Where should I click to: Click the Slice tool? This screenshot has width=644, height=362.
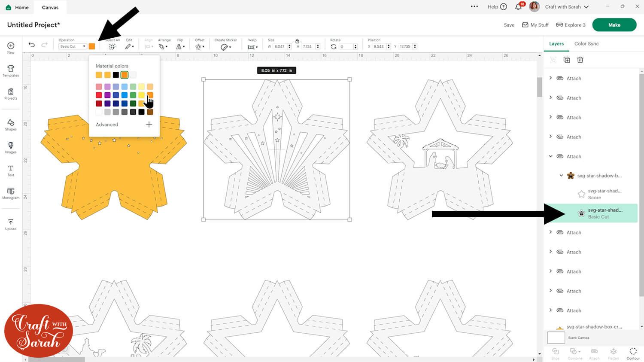(556, 353)
